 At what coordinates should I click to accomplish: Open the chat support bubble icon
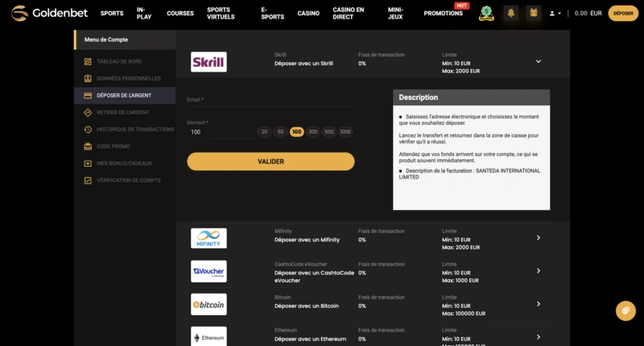625,311
